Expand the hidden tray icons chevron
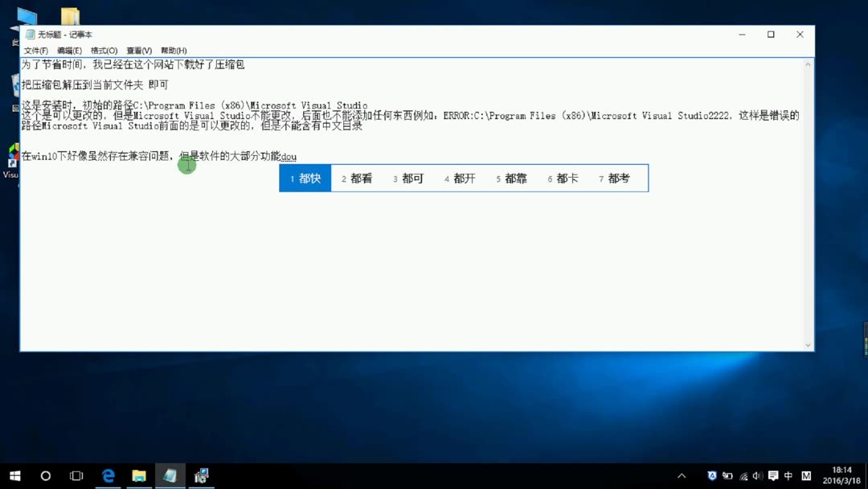Screen dimensions: 868x489 pos(682,476)
